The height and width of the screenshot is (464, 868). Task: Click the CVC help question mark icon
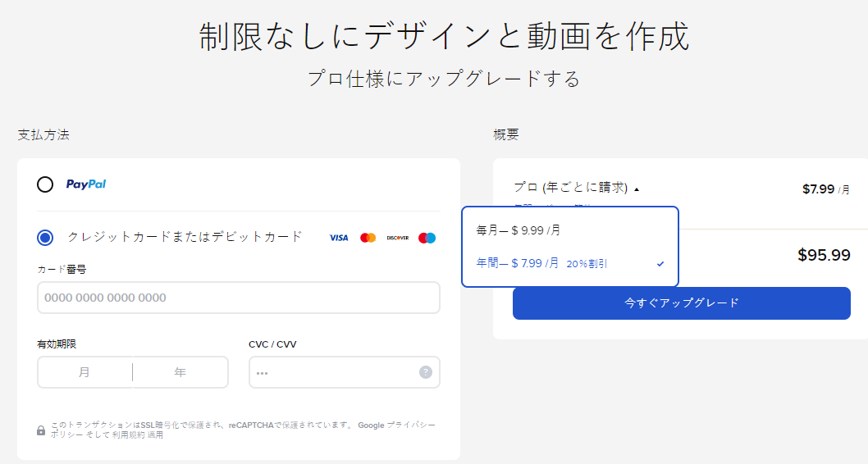pyautogui.click(x=425, y=372)
